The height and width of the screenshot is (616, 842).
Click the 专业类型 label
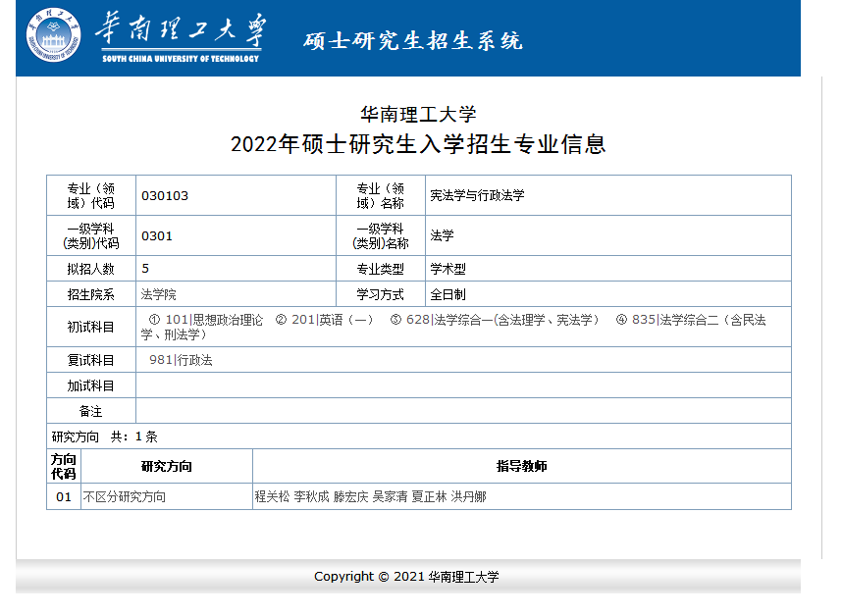(x=380, y=269)
